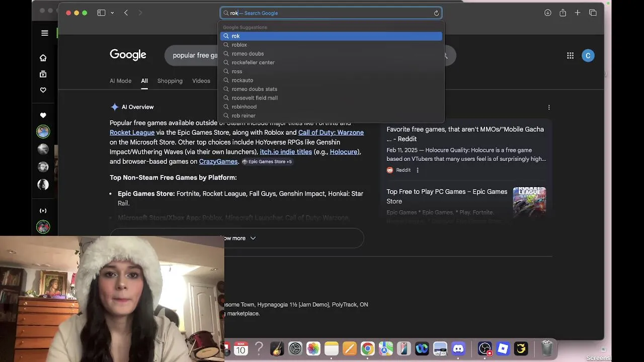Open the CrazyGames link
The height and width of the screenshot is (362, 644).
coord(218,161)
